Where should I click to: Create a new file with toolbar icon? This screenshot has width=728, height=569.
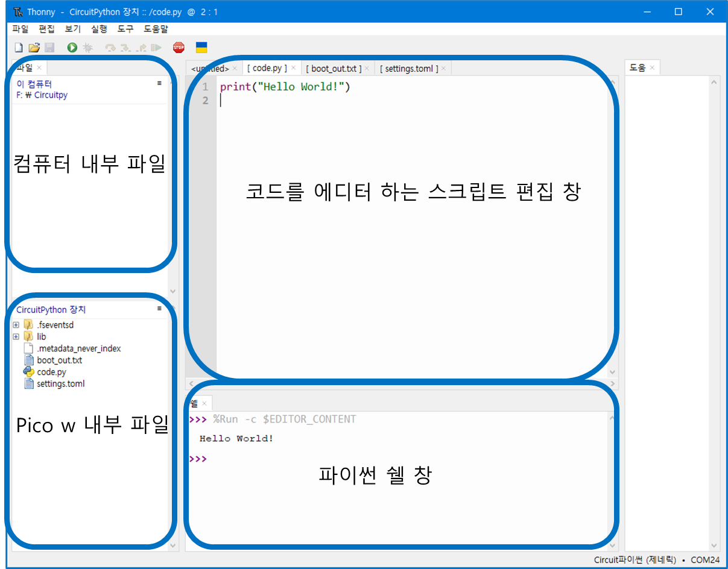(x=19, y=48)
